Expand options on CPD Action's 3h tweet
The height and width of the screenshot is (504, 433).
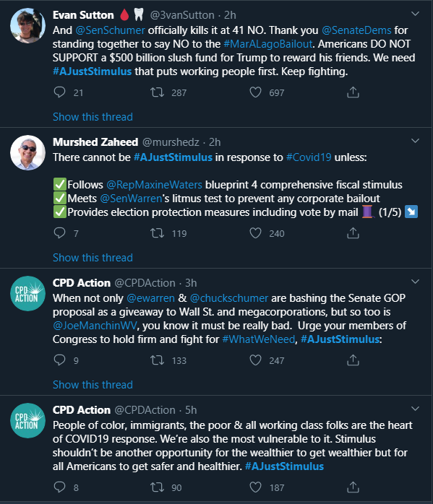click(x=416, y=282)
